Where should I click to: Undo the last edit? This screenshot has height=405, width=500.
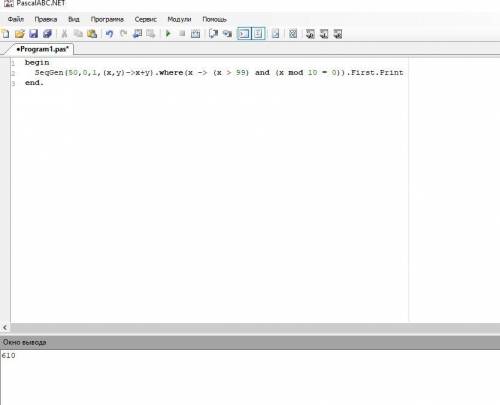(109, 34)
